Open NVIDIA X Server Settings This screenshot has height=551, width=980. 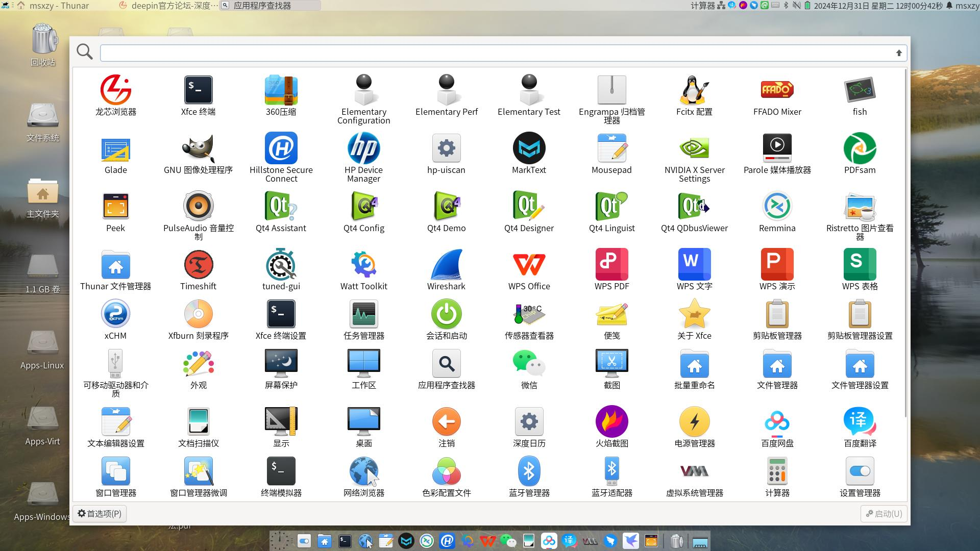point(694,148)
